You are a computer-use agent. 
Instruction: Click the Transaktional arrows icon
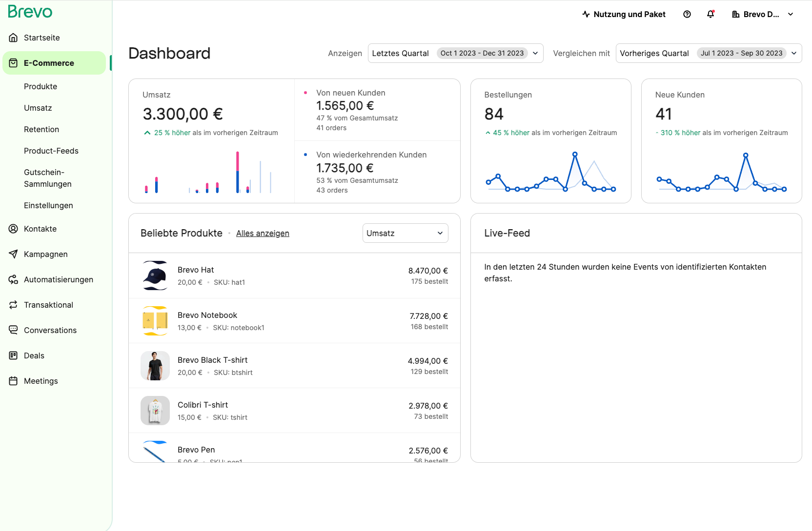[x=13, y=305]
